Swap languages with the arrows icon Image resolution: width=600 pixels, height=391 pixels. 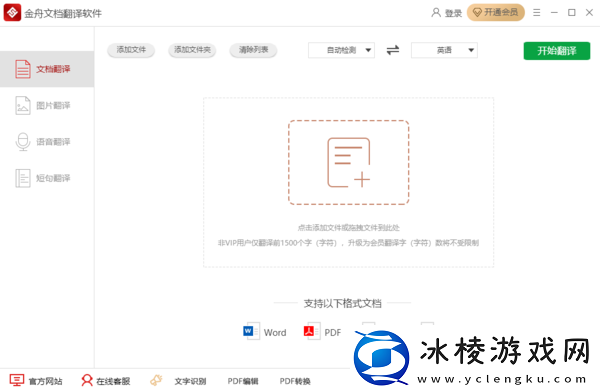[x=393, y=50]
